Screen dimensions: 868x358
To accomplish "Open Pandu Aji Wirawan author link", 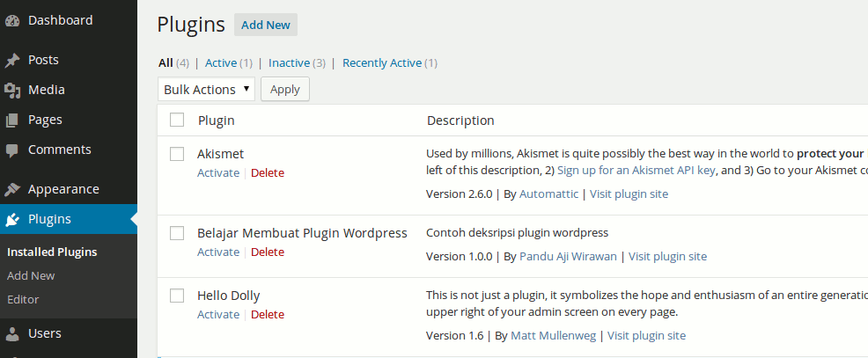I will pyautogui.click(x=568, y=256).
